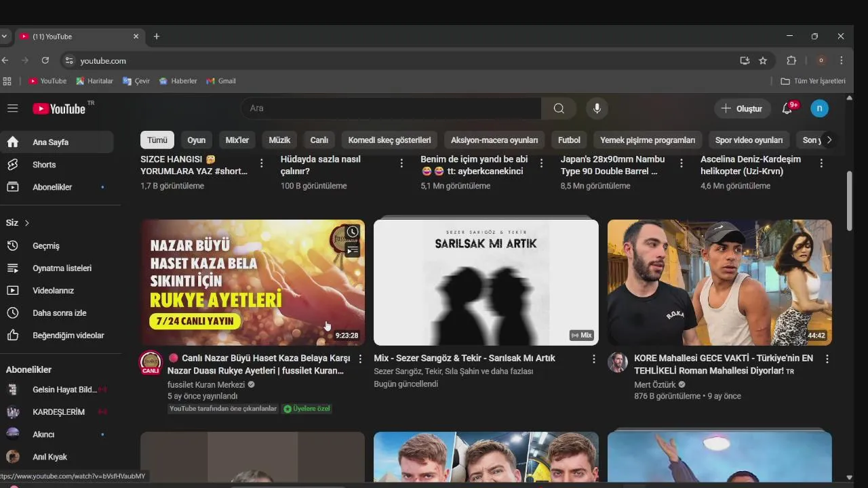Open options for KORE Mahallesi video
This screenshot has width=868, height=488.
tap(827, 359)
